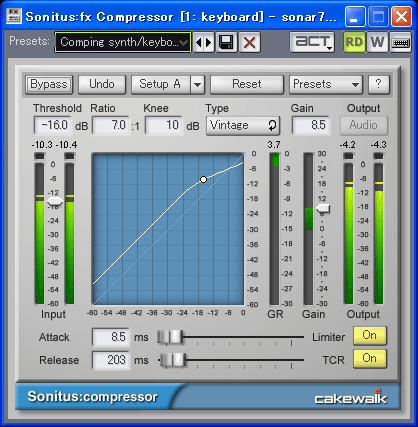Click the Knee value field 10
The image size is (418, 427).
164,125
